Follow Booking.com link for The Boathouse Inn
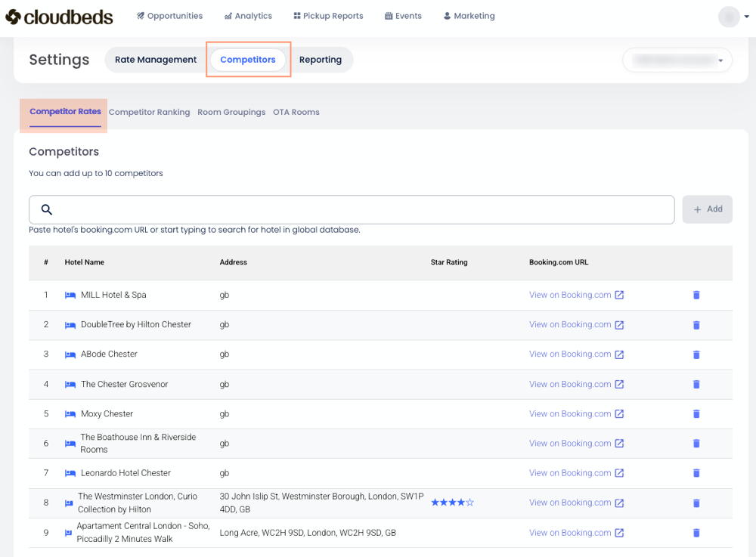 (570, 444)
